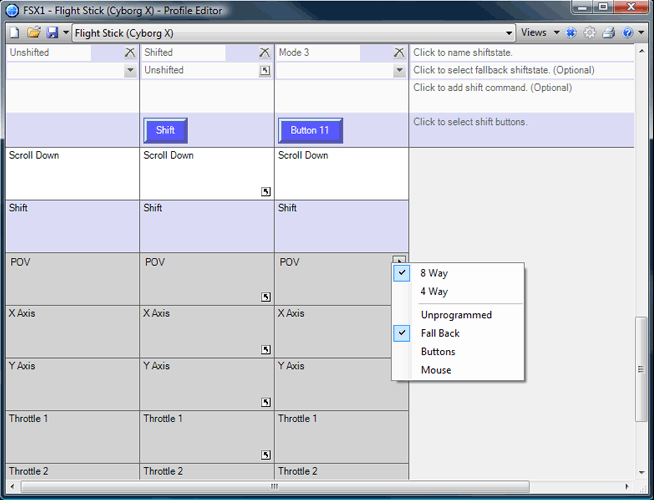Open a profile with the folder icon
The height and width of the screenshot is (500, 654).
[x=33, y=33]
